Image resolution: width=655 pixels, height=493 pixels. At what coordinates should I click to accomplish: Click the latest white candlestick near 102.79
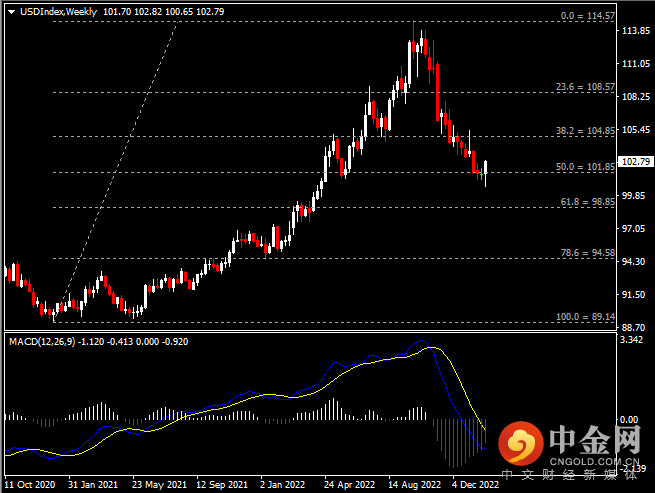tap(486, 169)
